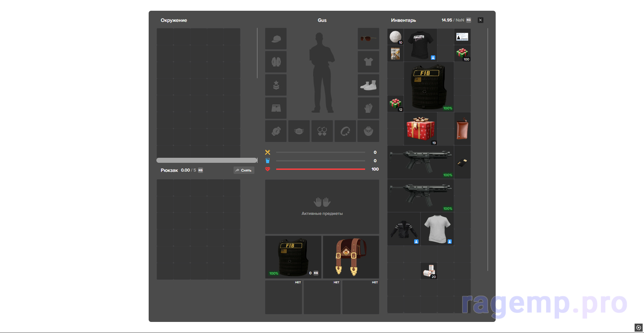Select the earrings accessory slot
Image resolution: width=644 pixels, height=333 pixels.
322,131
